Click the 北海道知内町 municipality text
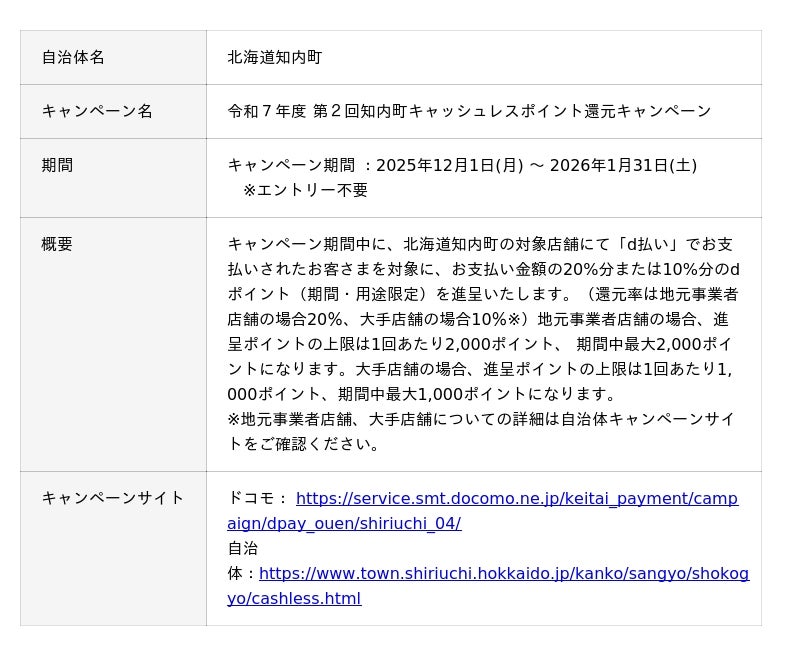 pos(275,57)
